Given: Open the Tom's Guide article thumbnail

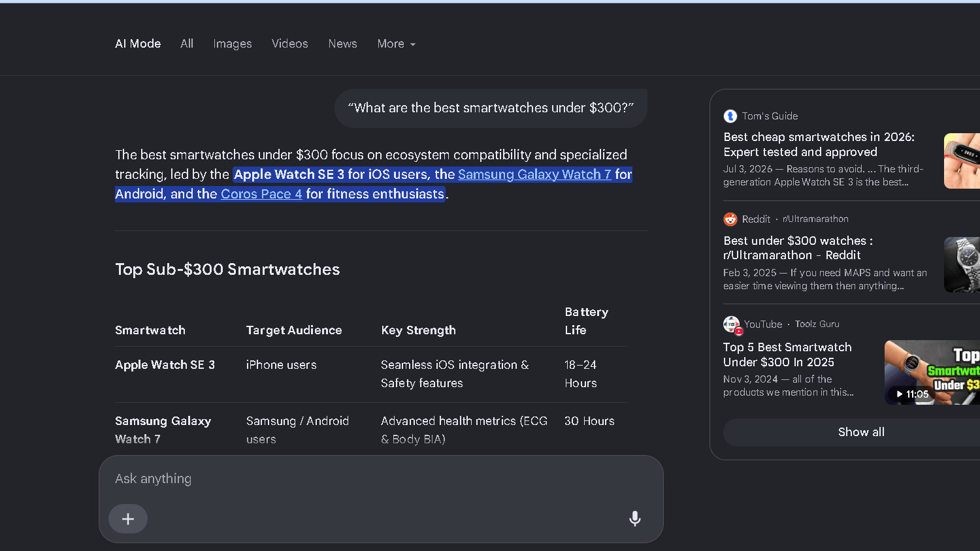Looking at the screenshot, I should (962, 161).
